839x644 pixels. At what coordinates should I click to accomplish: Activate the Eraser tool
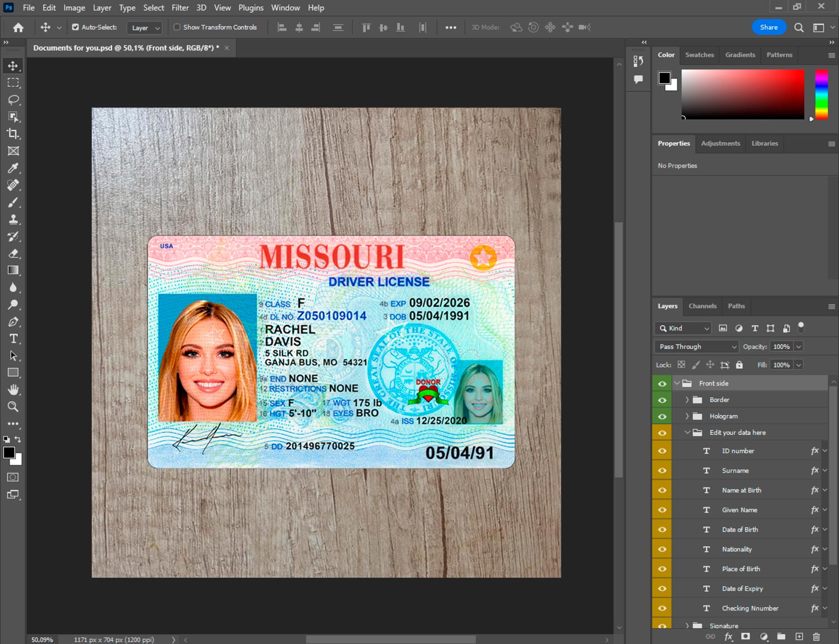[x=13, y=253]
